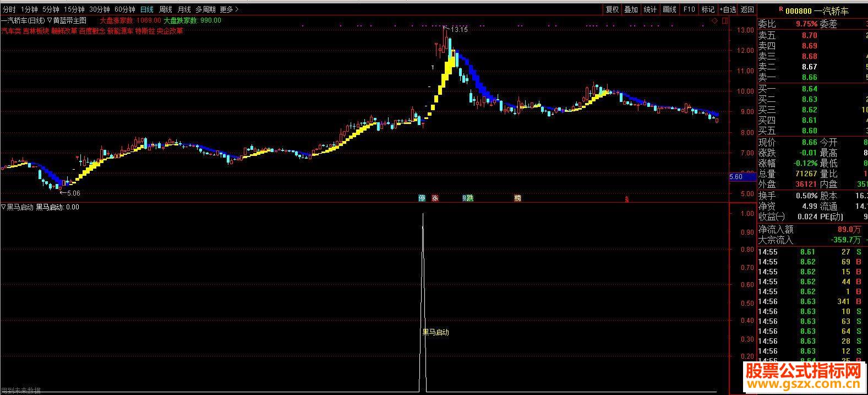Click the 吉林板块 sector tag

click(x=36, y=31)
